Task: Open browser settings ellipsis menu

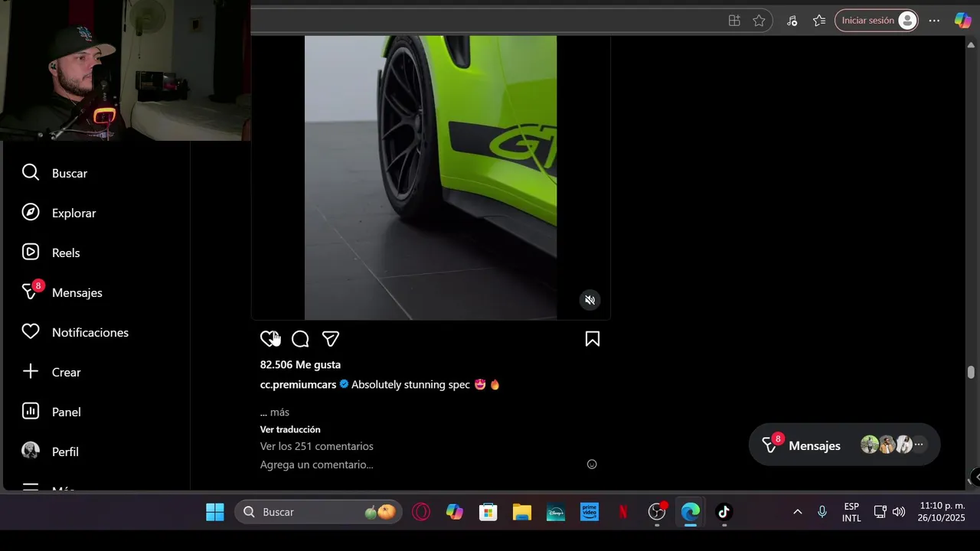Action: coord(934,21)
